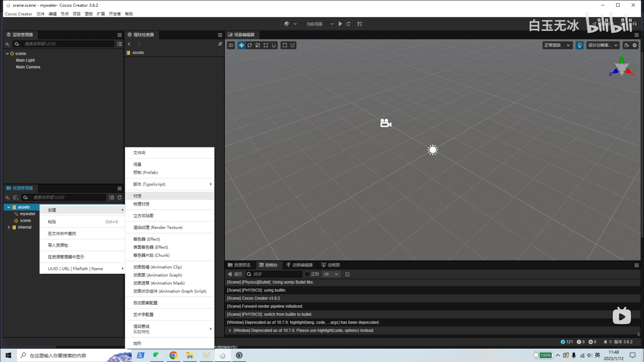Switch to the animation editor tab
The width and height of the screenshot is (644, 362).
(x=299, y=265)
